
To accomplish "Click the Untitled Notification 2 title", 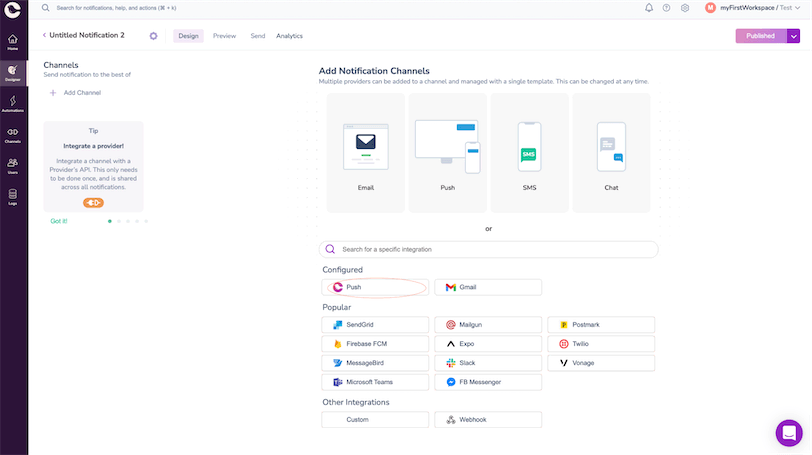I will [87, 35].
